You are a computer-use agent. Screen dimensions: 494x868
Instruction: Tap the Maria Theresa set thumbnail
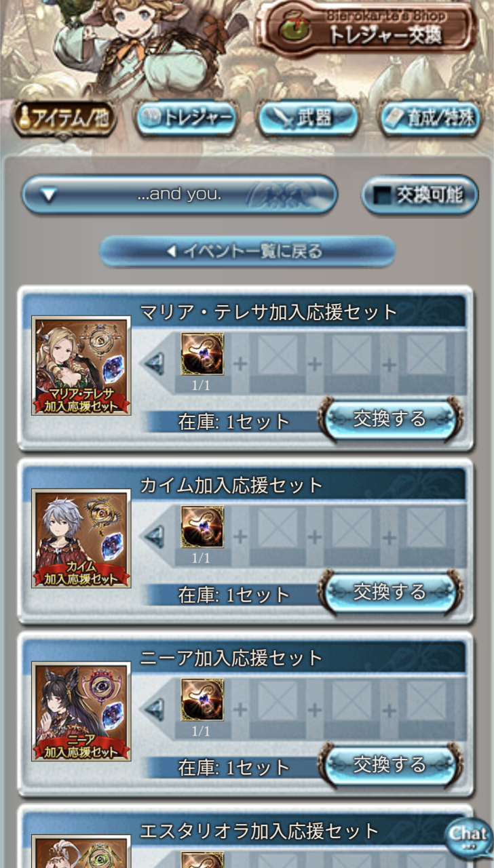tap(81, 366)
